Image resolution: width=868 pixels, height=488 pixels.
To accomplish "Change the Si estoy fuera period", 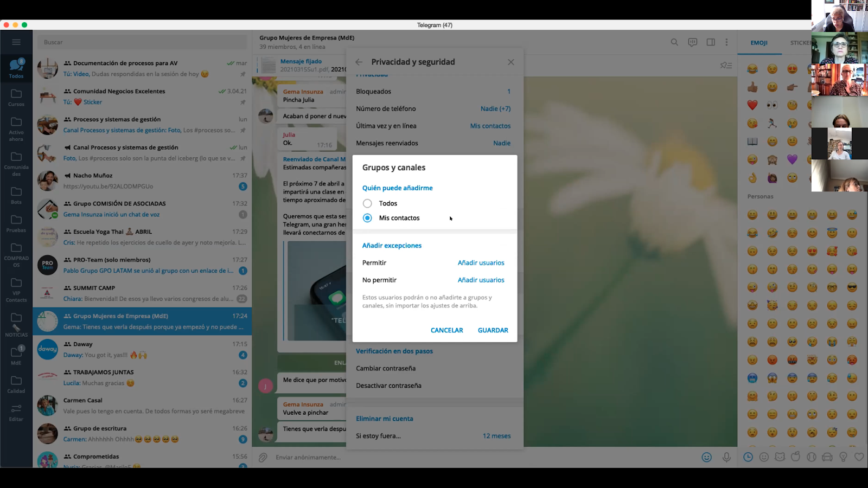I will click(x=434, y=436).
